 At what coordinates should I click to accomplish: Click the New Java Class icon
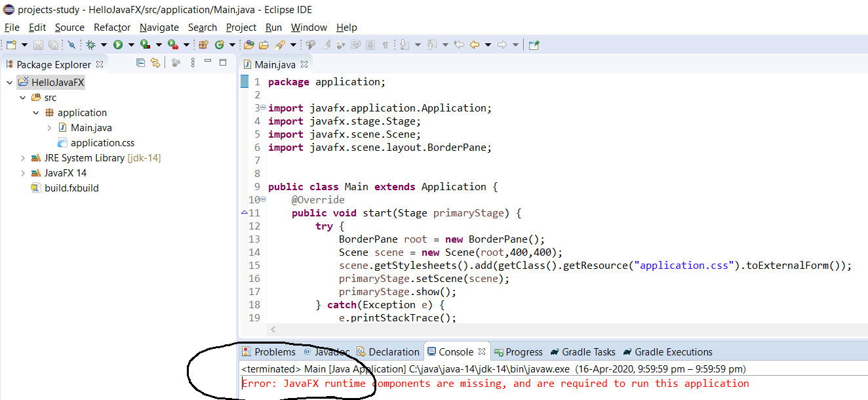(220, 45)
